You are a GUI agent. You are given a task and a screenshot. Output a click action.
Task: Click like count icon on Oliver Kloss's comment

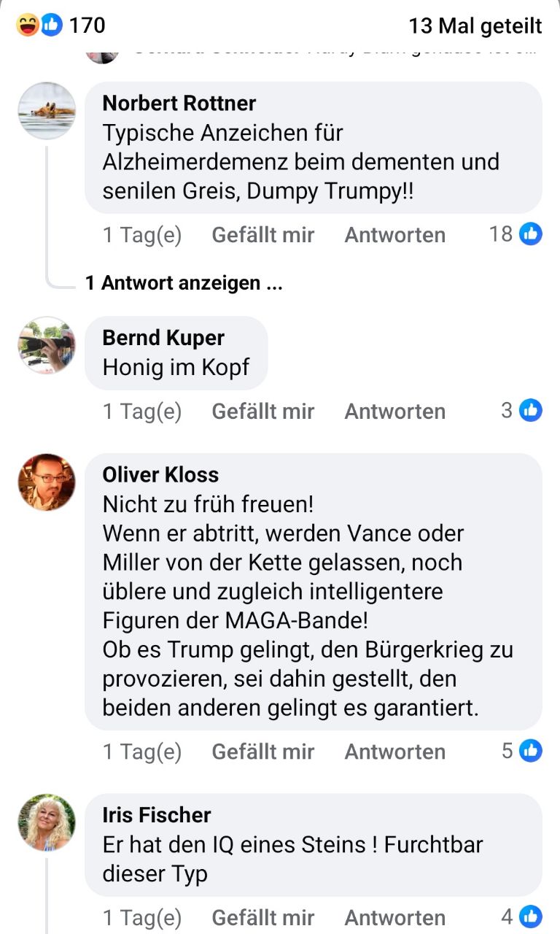[531, 751]
